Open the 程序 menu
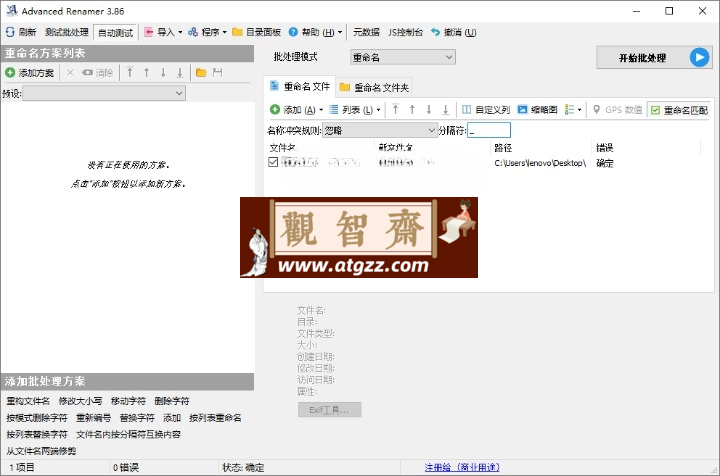Screen dimensions: 720x476 pyautogui.click(x=207, y=32)
